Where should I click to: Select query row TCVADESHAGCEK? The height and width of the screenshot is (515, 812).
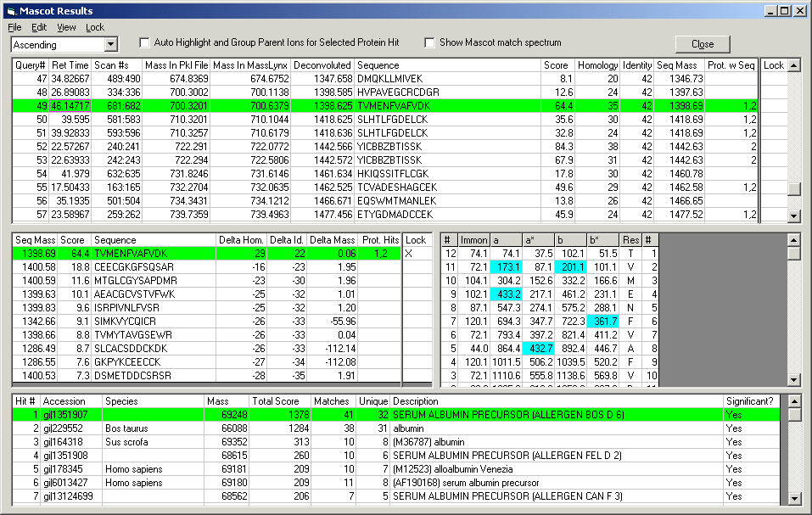coord(385,188)
